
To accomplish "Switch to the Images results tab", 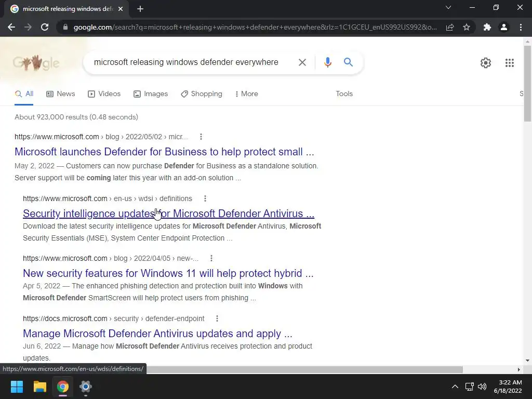I will coord(151,94).
